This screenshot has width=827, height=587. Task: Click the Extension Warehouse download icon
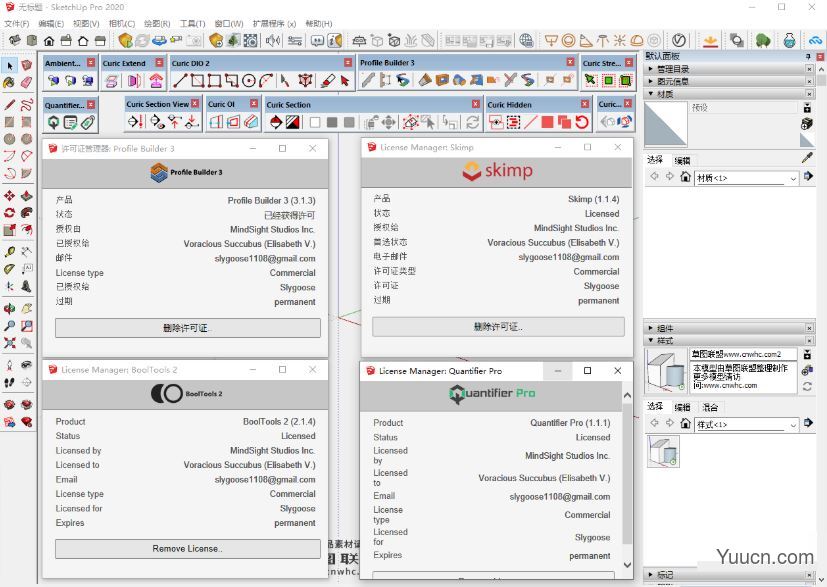click(710, 40)
